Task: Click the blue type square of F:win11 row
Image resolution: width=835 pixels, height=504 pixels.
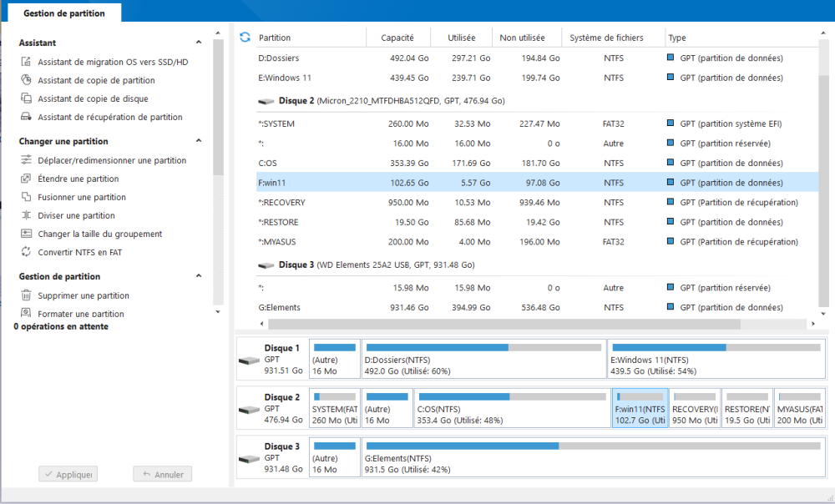Action: click(671, 182)
